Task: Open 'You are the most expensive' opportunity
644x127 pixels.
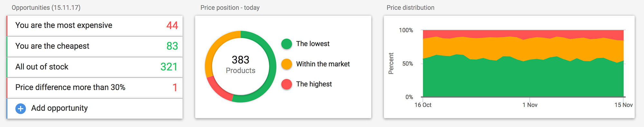Action: click(x=95, y=26)
